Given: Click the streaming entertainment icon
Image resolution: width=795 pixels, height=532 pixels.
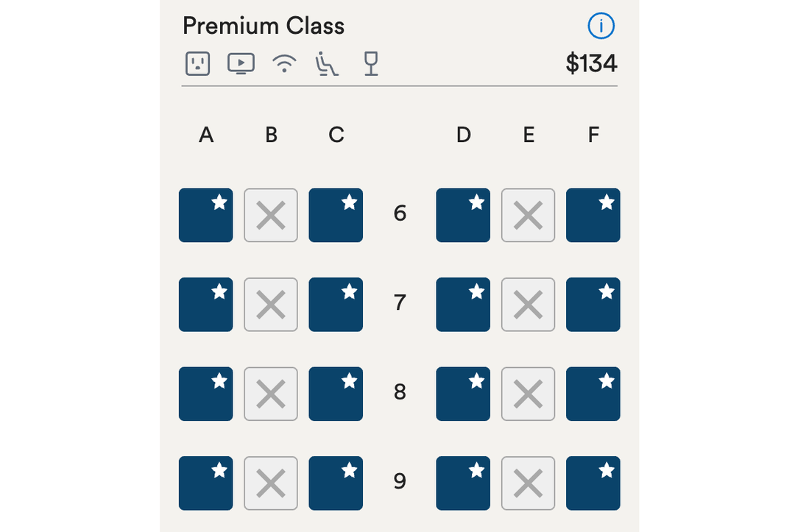Looking at the screenshot, I should pyautogui.click(x=241, y=64).
